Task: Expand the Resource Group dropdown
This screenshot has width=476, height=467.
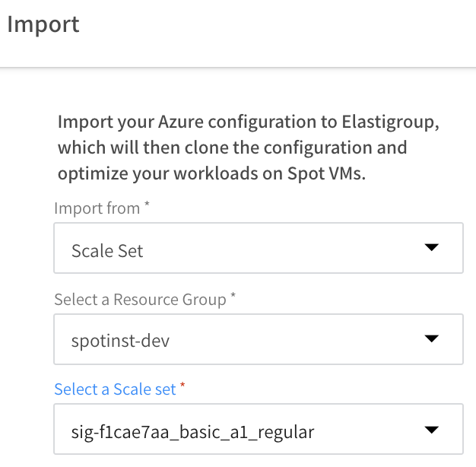Action: (x=259, y=338)
